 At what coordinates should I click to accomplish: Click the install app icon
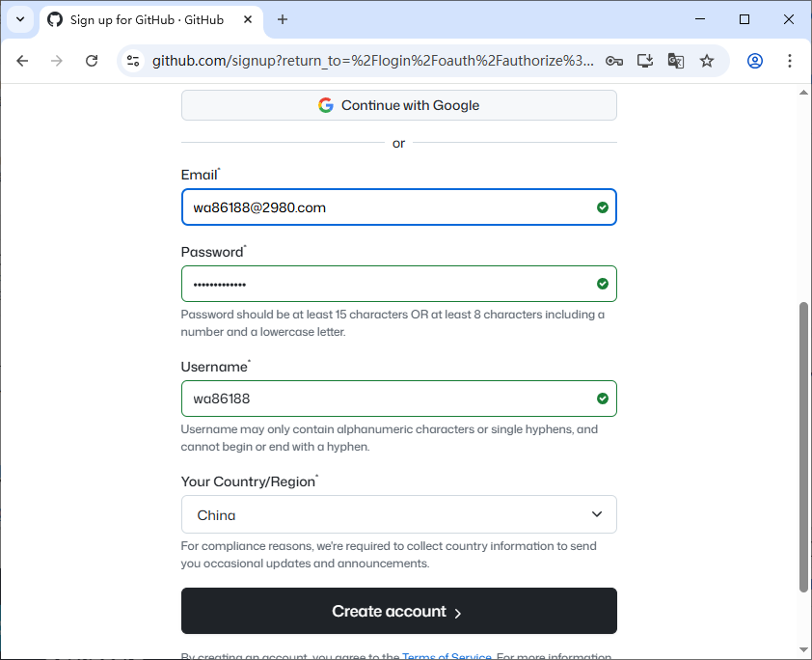coord(645,61)
